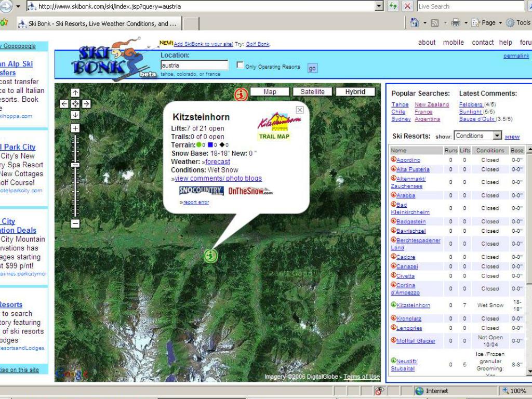Click the Golf Bonk link
This screenshot has width=532, height=399.
point(258,44)
